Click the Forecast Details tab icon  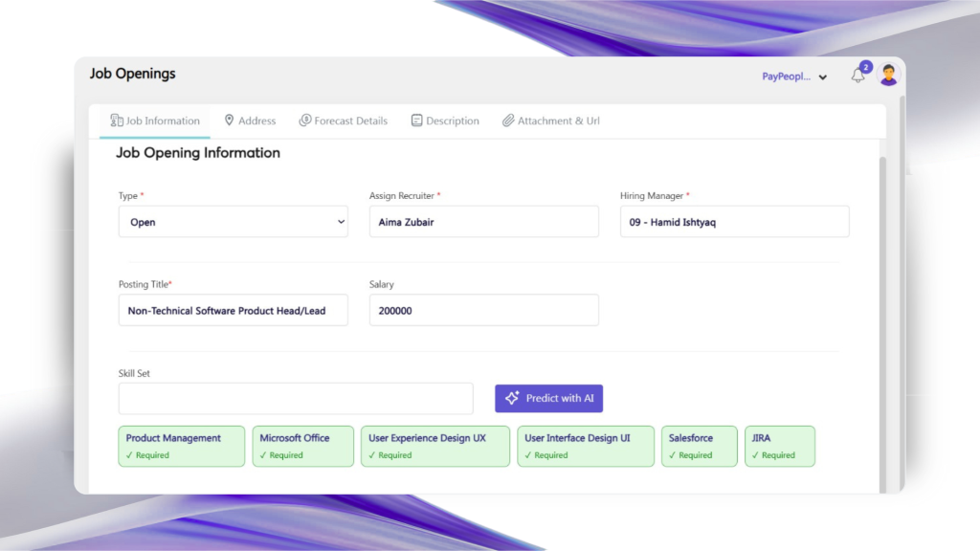305,121
